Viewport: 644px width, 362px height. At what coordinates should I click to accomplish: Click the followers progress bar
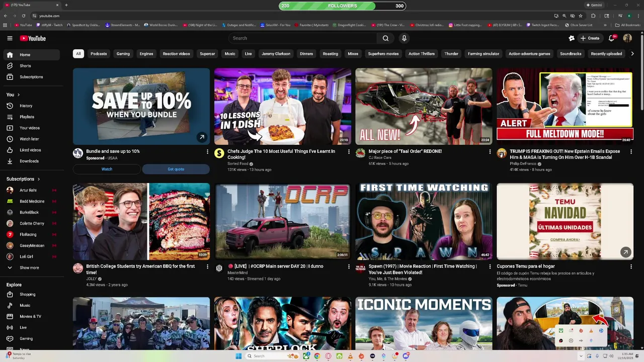(x=343, y=6)
